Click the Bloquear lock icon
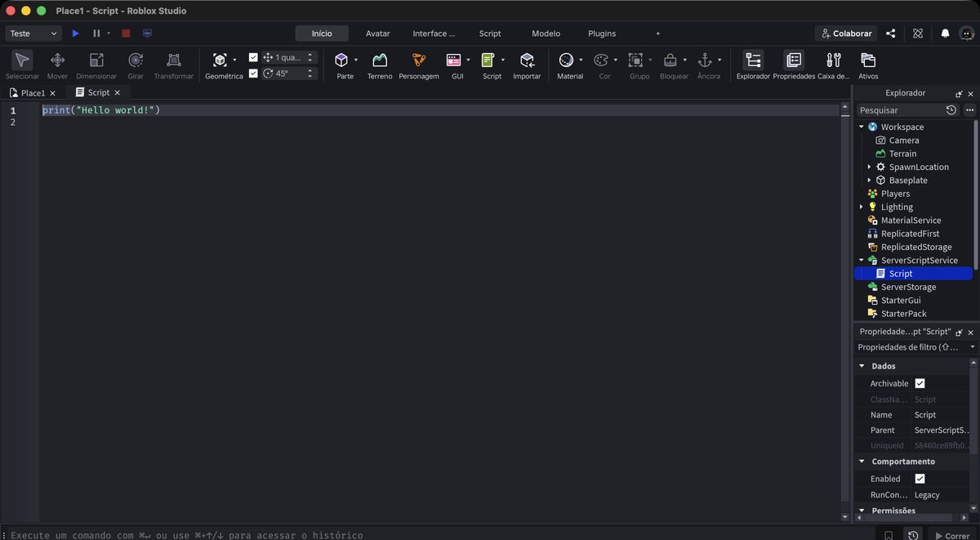The height and width of the screenshot is (540, 980). (x=670, y=60)
